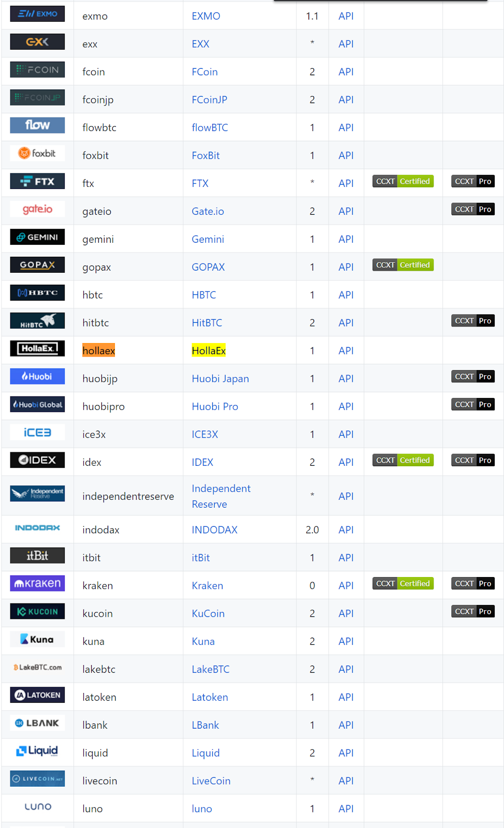
Task: Click the INDODAX logo
Action: pyautogui.click(x=37, y=528)
